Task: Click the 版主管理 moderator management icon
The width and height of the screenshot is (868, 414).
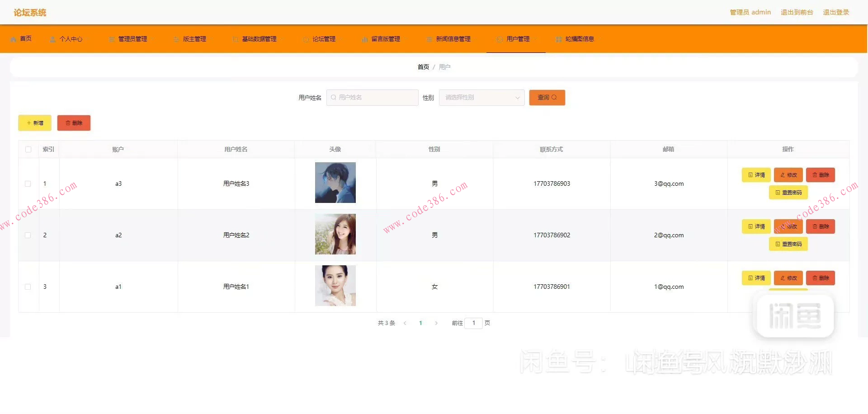Action: point(176,39)
